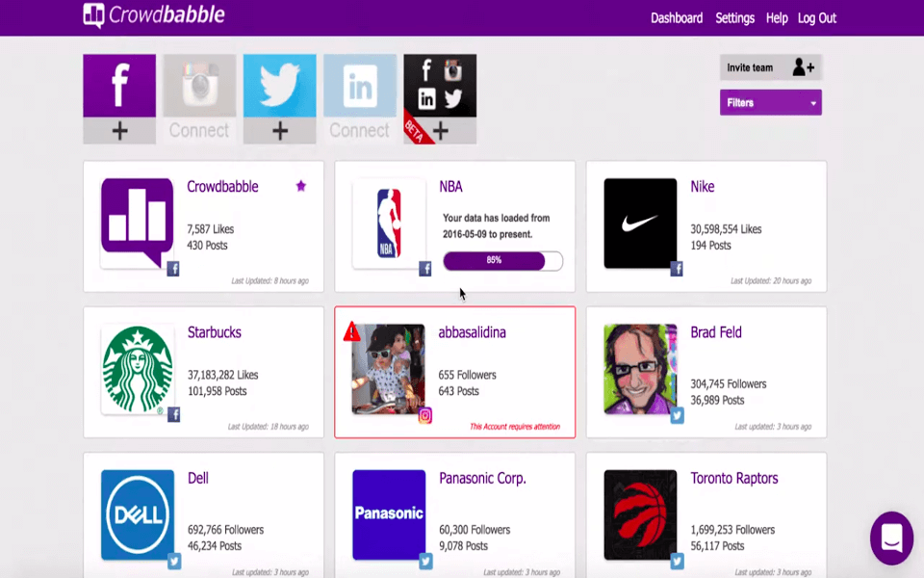
Task: Open the Dell logo thumbnail
Action: point(138,514)
